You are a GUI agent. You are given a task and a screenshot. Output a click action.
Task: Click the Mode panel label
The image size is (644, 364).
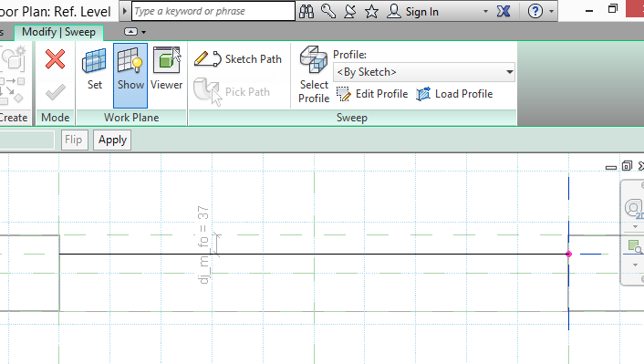(x=55, y=118)
